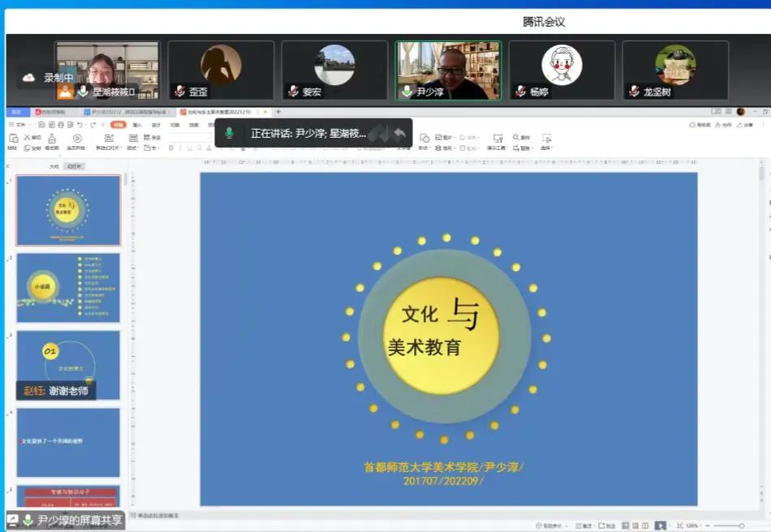
Task: Switch to the Insert ribbon tab
Action: pos(137,125)
